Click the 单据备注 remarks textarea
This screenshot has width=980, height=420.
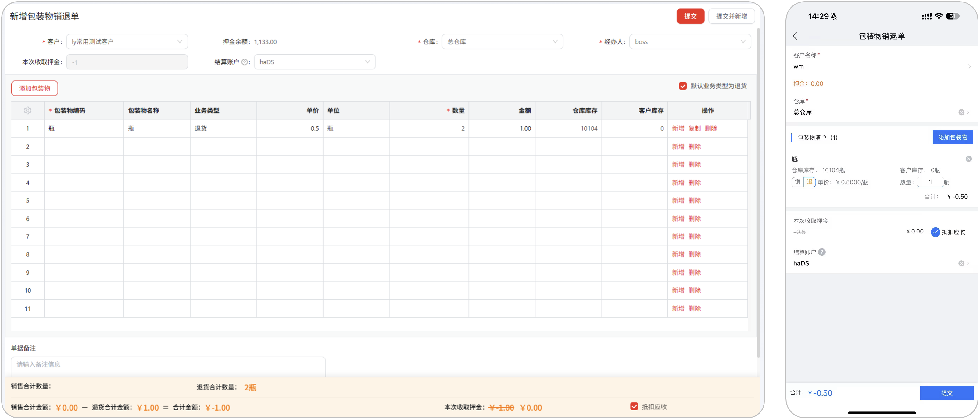coord(168,366)
